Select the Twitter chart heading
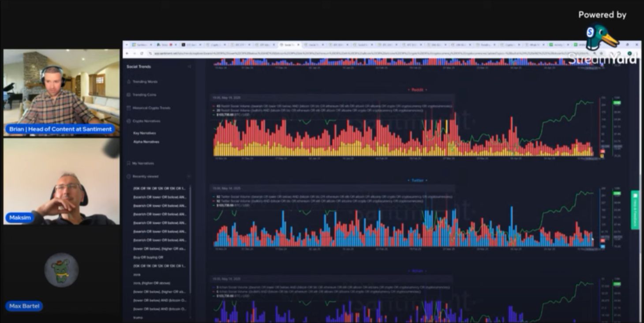The height and width of the screenshot is (323, 644). pos(417,180)
